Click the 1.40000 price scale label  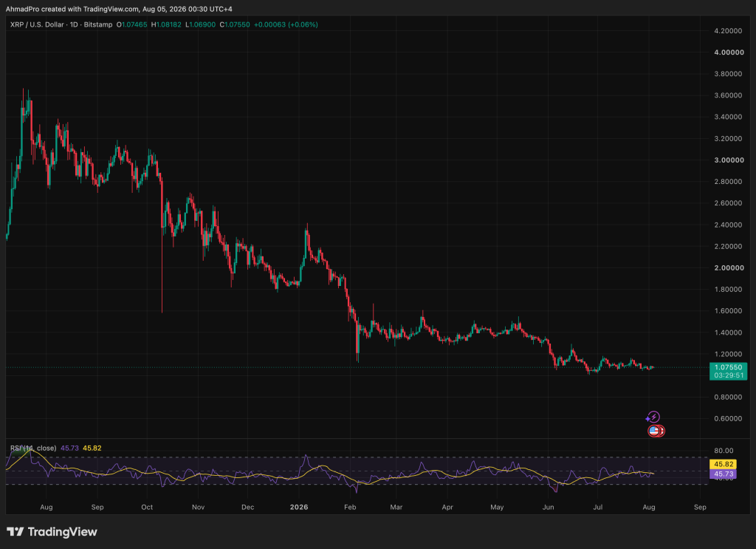coord(728,333)
